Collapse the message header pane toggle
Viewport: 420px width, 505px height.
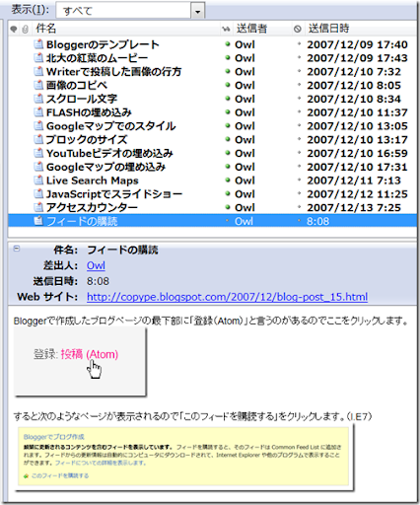(x=16, y=249)
